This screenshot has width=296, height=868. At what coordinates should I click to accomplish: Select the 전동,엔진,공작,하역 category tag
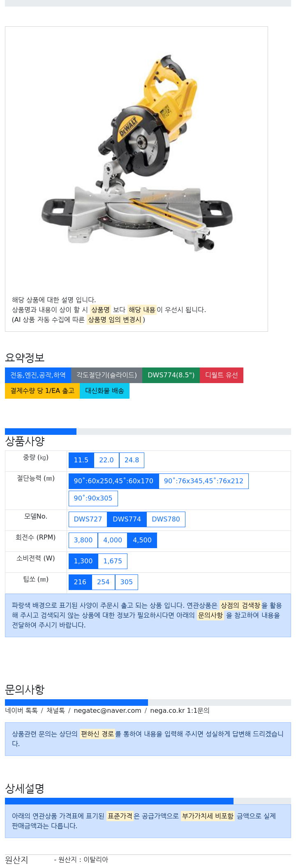pyautogui.click(x=38, y=375)
